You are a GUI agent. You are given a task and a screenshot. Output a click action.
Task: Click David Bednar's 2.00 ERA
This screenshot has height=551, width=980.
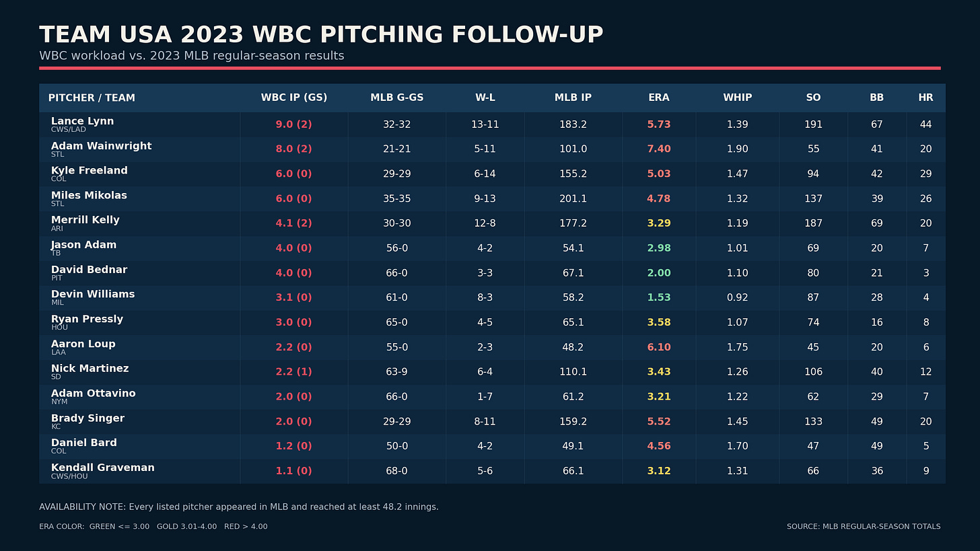(659, 273)
